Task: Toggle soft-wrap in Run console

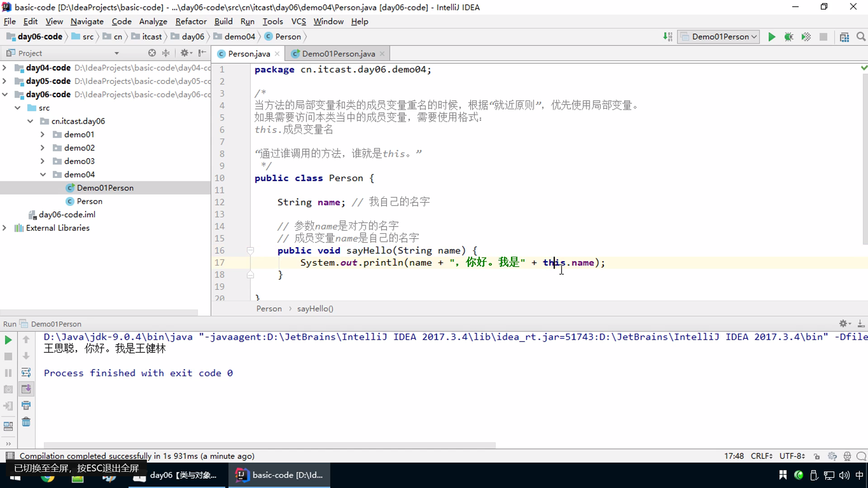Action: coord(26,372)
